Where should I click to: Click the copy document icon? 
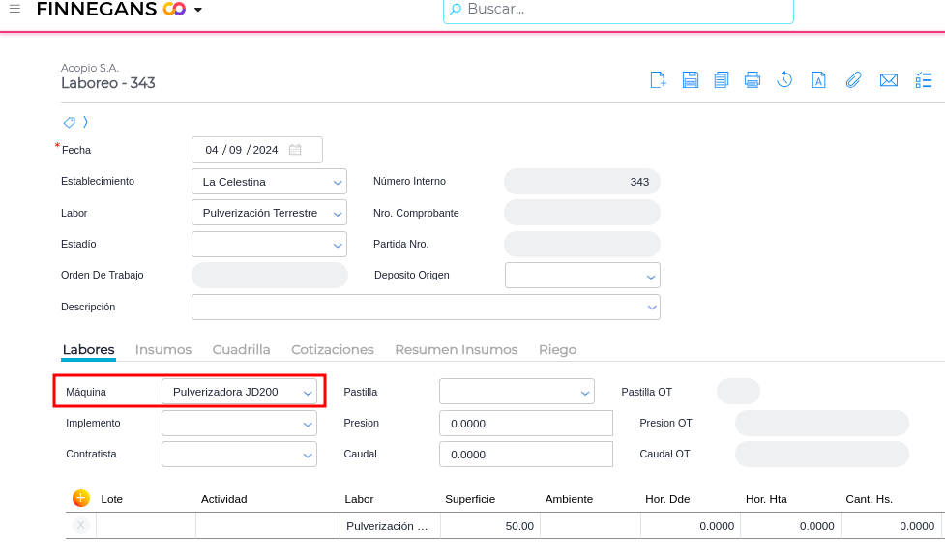tap(722, 80)
